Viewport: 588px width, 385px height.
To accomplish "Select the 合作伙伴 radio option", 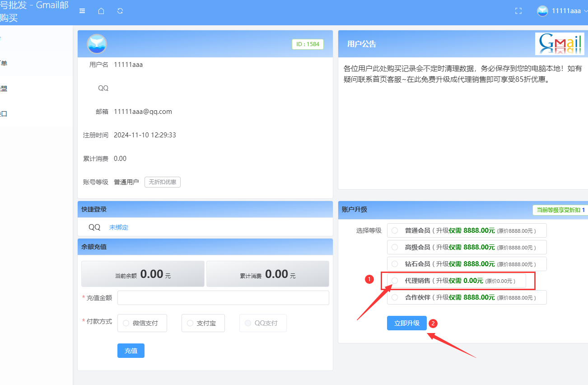I will pyautogui.click(x=395, y=297).
